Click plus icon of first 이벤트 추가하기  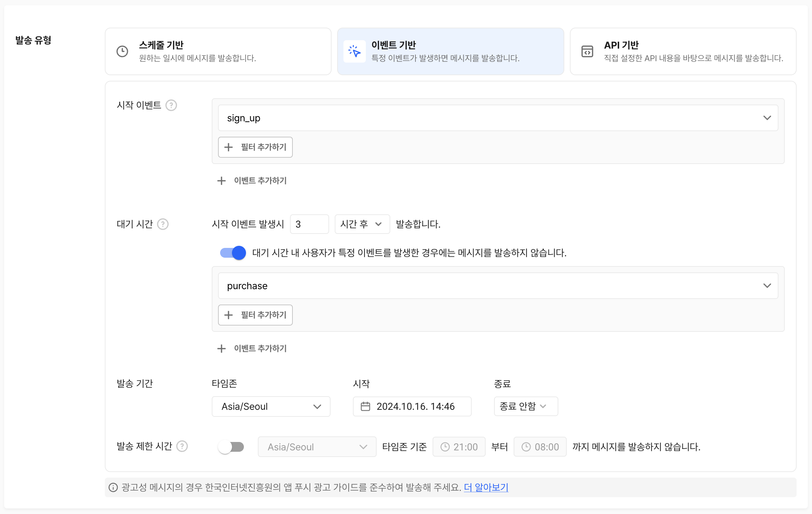click(x=222, y=181)
